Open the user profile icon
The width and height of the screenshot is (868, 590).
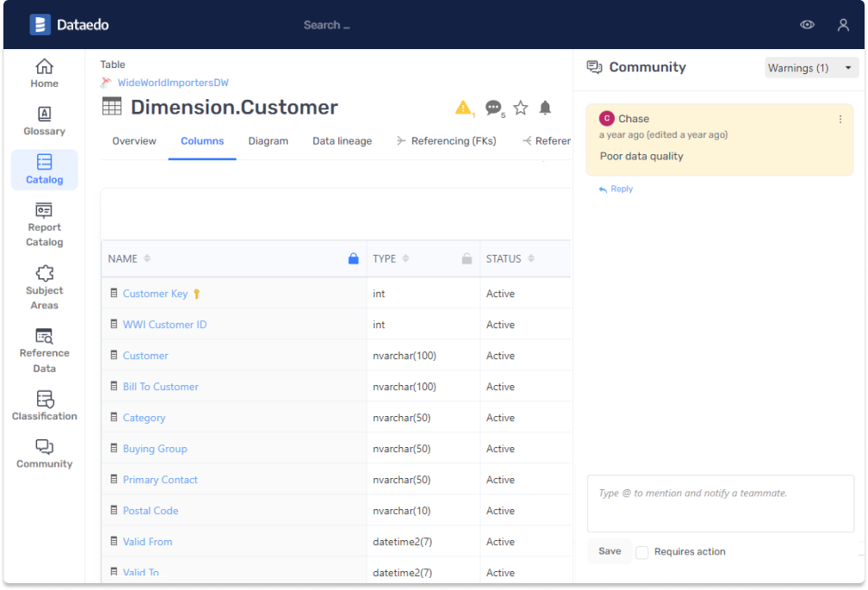tap(843, 24)
